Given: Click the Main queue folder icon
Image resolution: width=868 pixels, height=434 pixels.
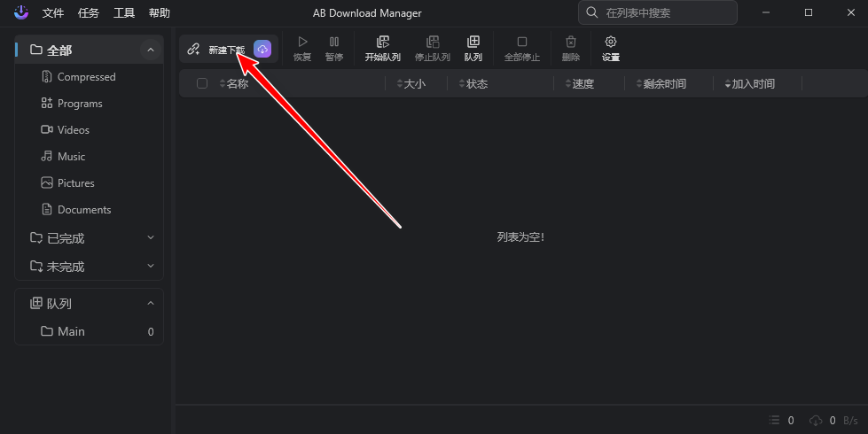Looking at the screenshot, I should [x=47, y=330].
